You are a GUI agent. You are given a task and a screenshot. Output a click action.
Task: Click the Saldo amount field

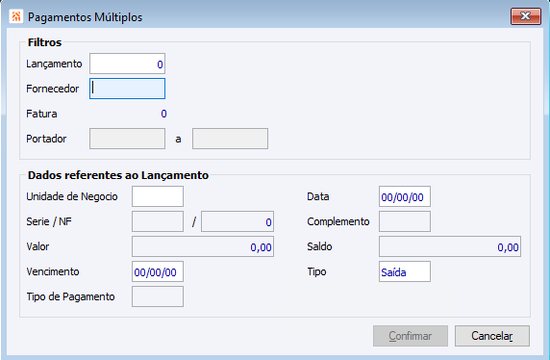[450, 247]
